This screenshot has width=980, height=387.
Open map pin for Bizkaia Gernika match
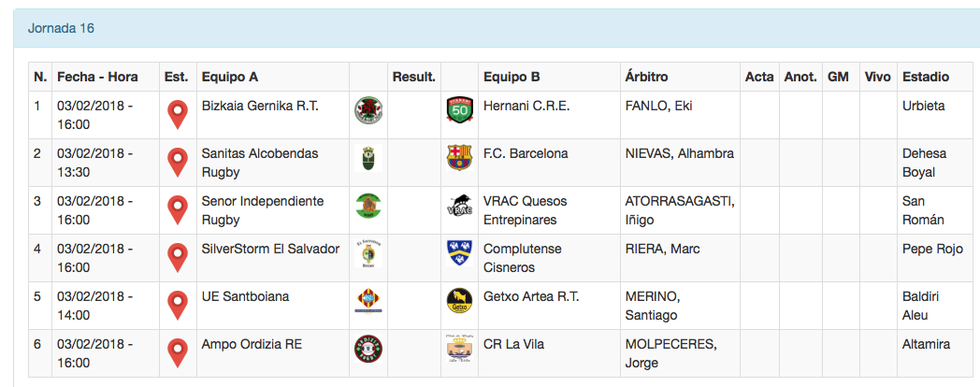pos(177,114)
